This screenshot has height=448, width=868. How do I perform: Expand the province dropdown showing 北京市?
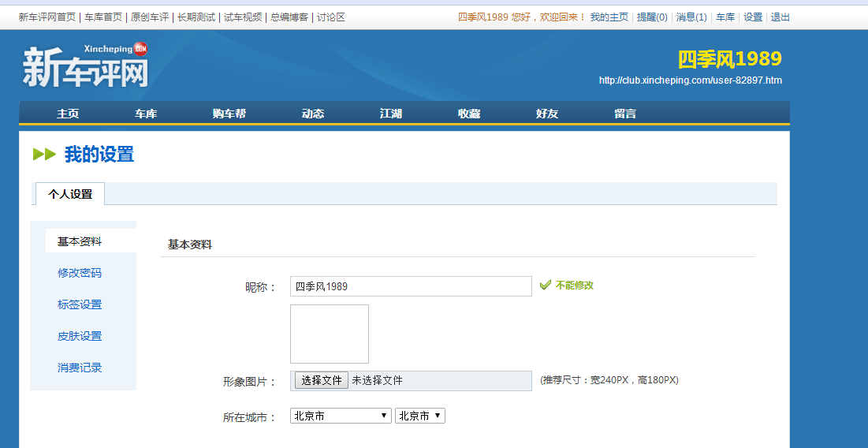click(x=341, y=416)
